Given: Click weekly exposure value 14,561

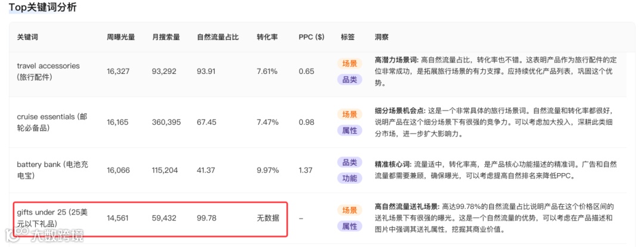Looking at the screenshot, I should (117, 218).
